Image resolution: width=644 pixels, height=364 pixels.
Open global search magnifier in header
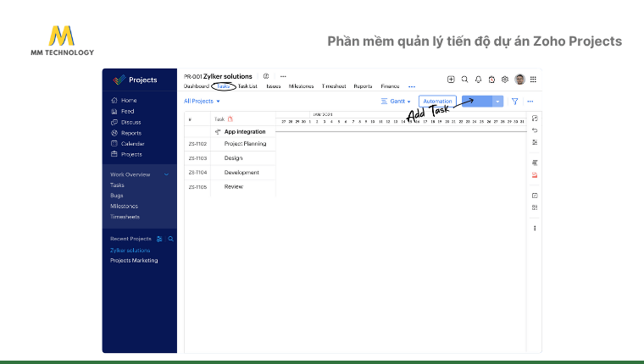point(464,80)
